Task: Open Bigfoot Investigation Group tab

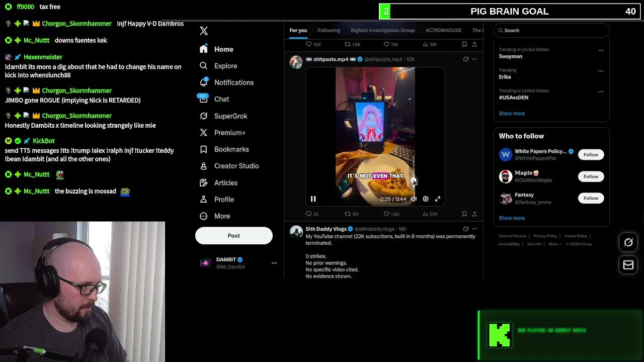Action: click(383, 30)
